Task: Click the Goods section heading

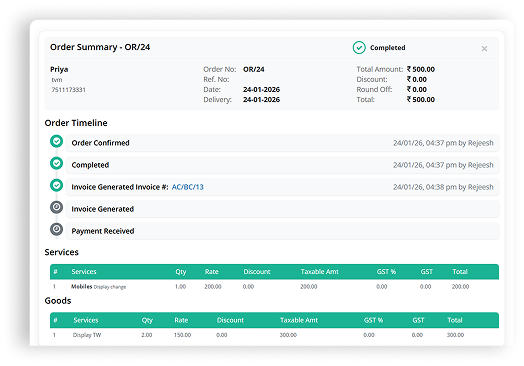Action: (x=58, y=301)
